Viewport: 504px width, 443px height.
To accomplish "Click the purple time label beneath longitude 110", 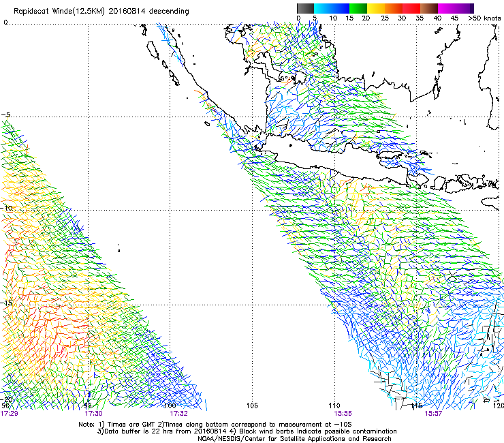I will [x=343, y=413].
